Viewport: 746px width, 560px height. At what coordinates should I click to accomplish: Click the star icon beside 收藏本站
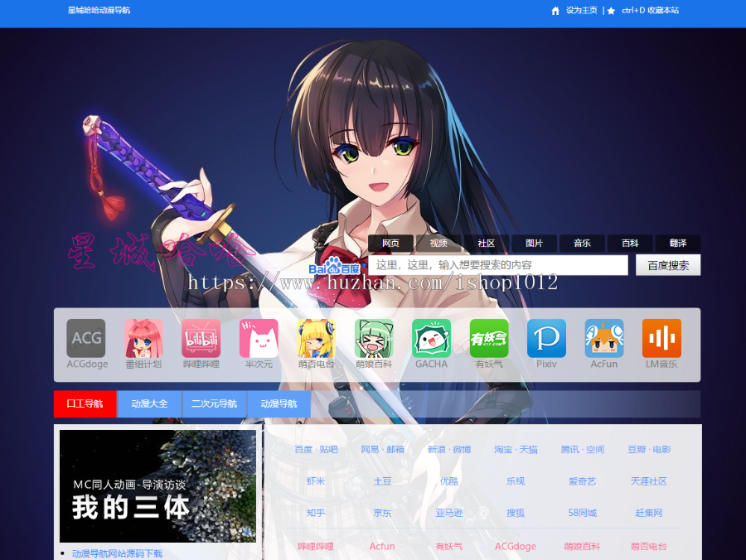click(x=612, y=11)
